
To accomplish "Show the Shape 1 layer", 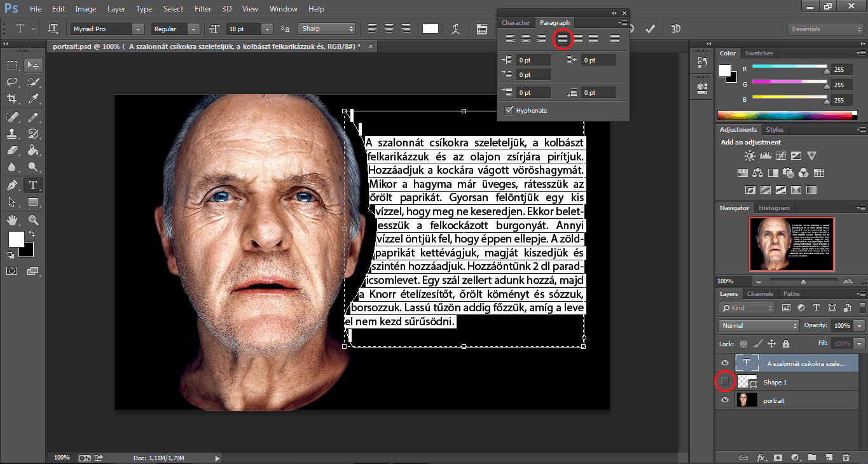I will pos(724,381).
